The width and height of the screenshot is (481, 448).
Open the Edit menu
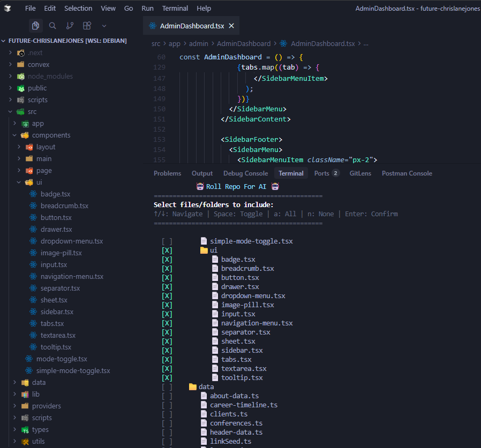coord(50,8)
